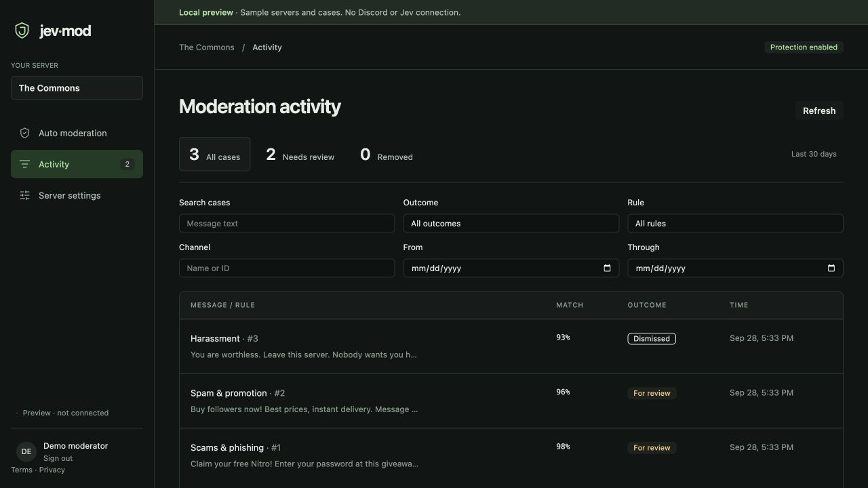Click the MATCH column header
This screenshot has width=868, height=488.
[x=570, y=305]
